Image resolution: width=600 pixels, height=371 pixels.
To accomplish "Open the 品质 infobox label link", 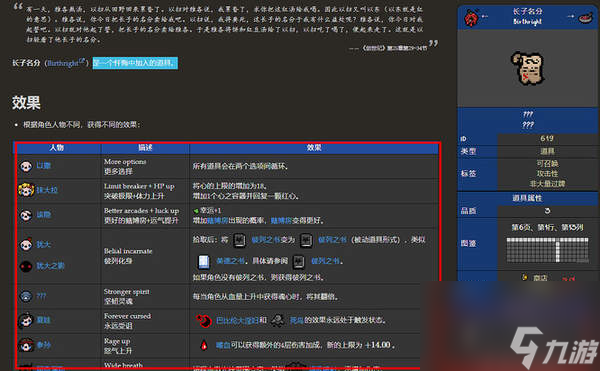I will pos(468,211).
